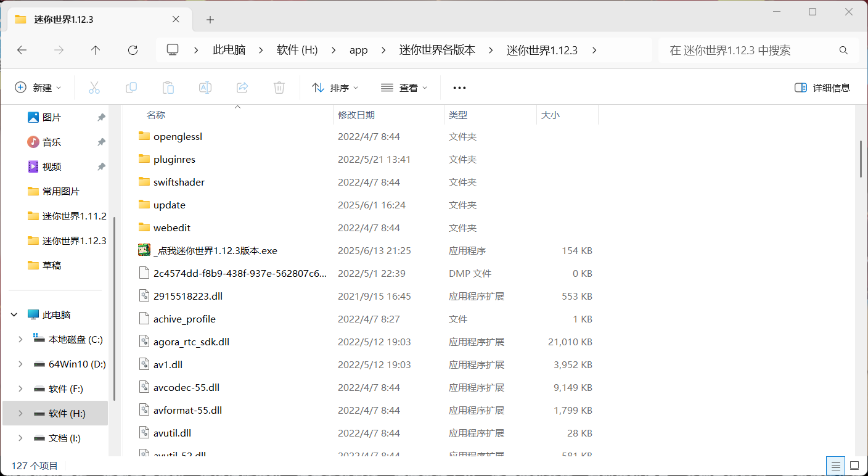Go back to the previous folder
868x476 pixels.
point(22,51)
